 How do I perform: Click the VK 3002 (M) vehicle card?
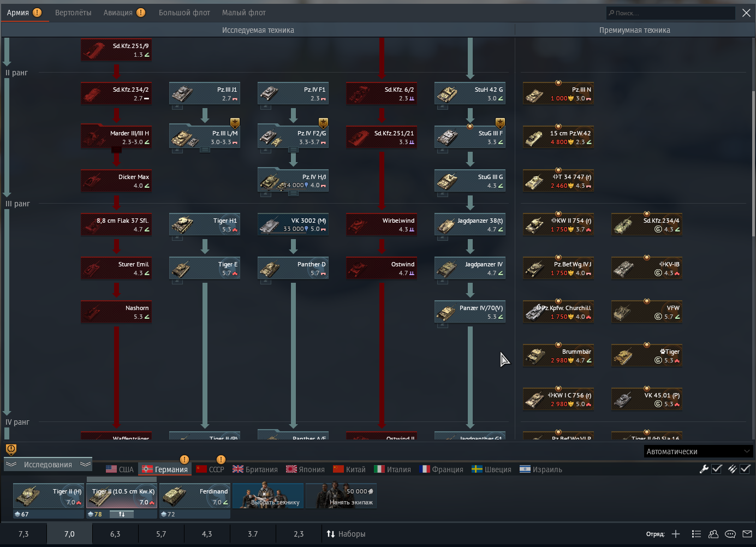point(293,225)
